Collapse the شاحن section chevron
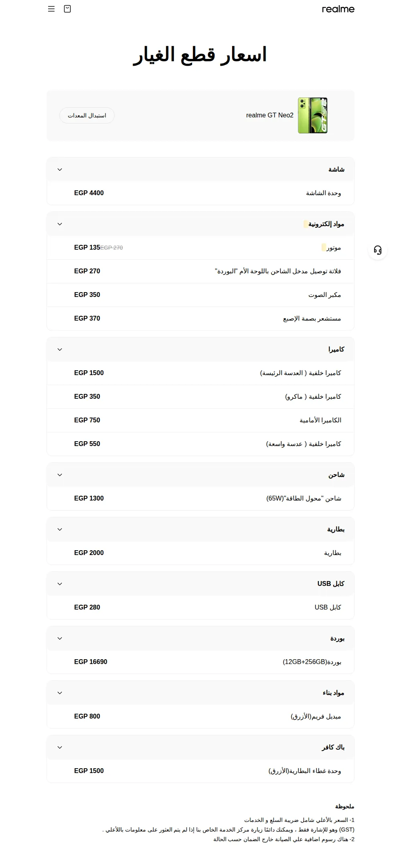Image resolution: width=401 pixels, height=868 pixels. [60, 475]
